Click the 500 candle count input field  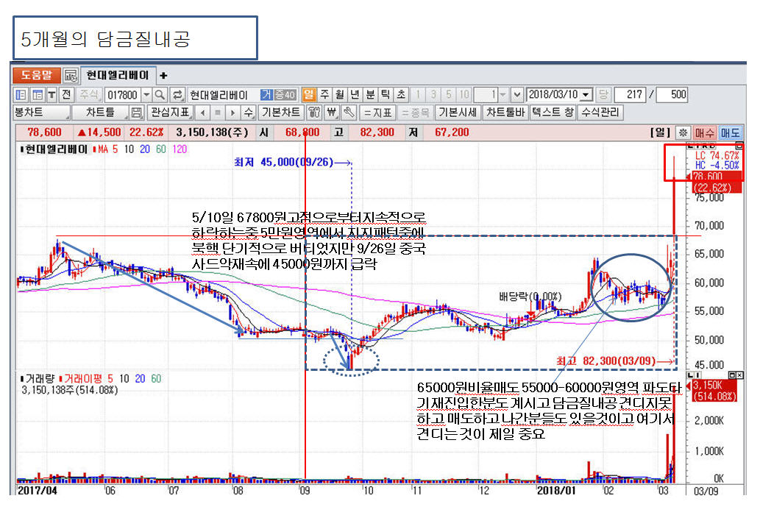tap(671, 95)
